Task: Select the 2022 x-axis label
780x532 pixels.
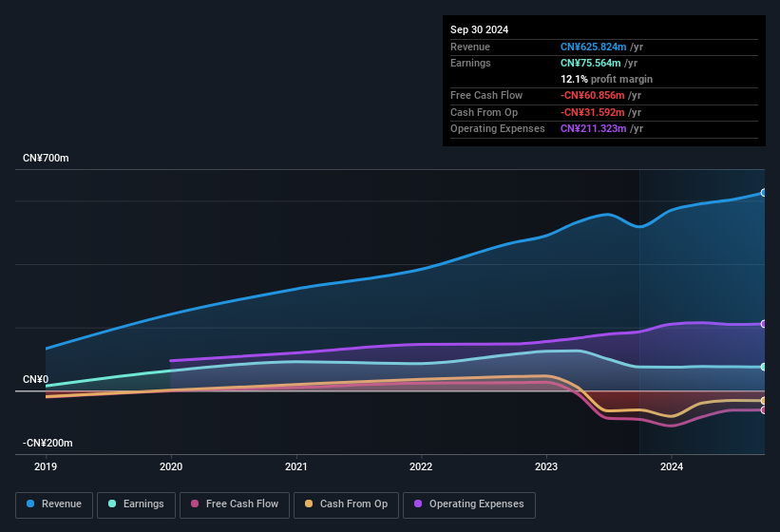Action: tap(421, 466)
